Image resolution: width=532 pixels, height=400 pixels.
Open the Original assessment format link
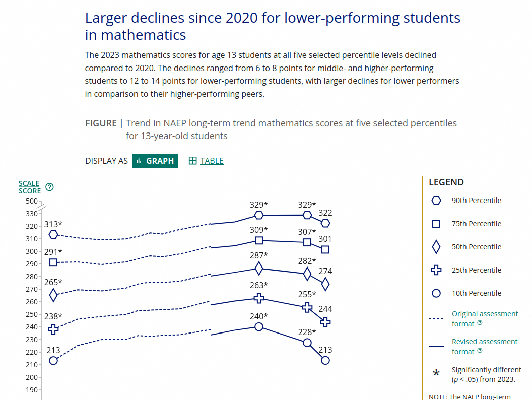point(485,318)
